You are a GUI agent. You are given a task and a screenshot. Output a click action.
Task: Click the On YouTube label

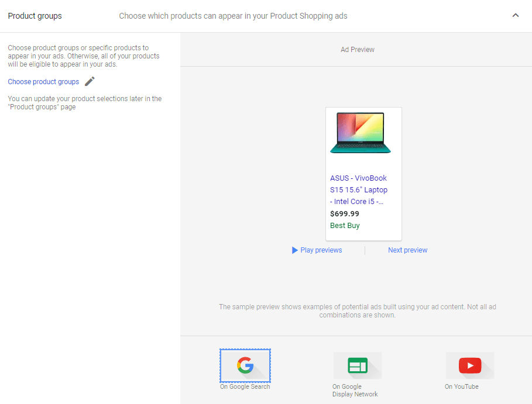(x=461, y=386)
